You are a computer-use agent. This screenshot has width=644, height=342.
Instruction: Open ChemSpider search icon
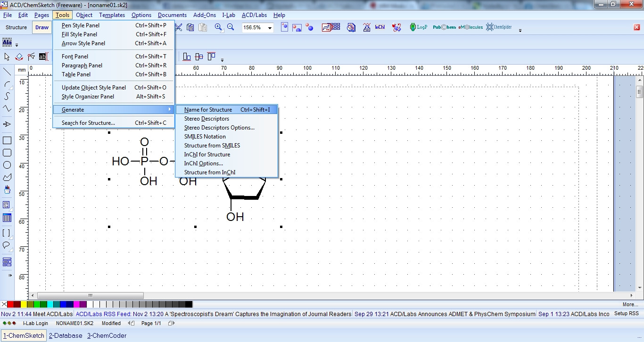[499, 27]
